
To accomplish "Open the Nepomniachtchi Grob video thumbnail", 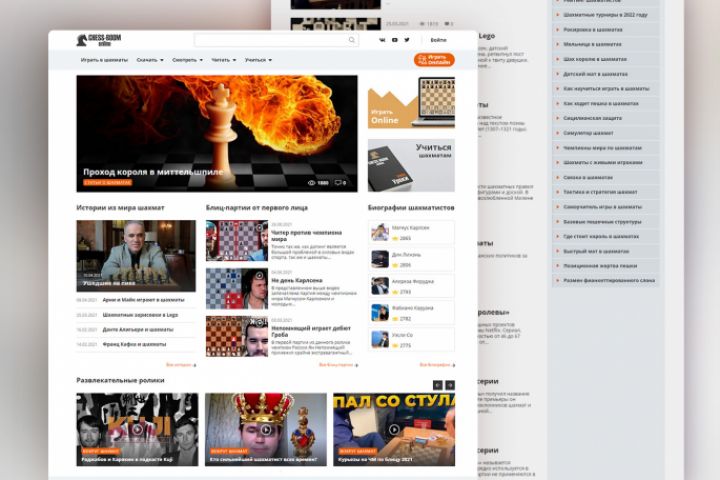I will coord(237,336).
